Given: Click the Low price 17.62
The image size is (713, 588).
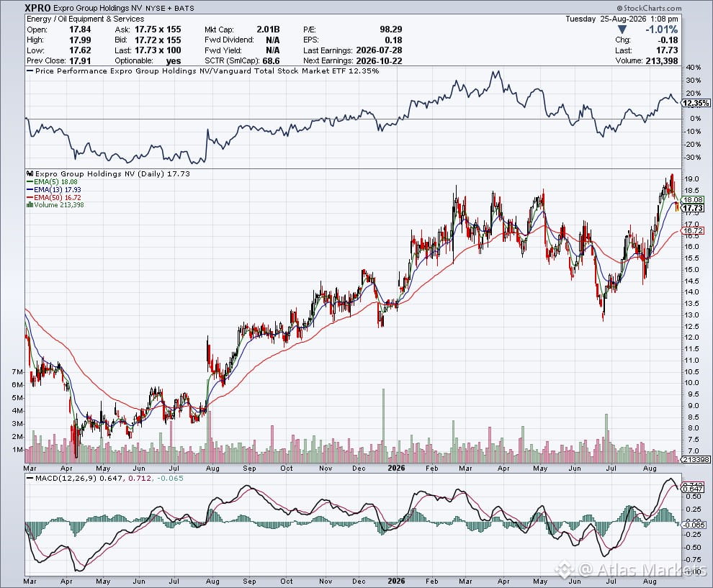Looking at the screenshot, I should pos(80,50).
